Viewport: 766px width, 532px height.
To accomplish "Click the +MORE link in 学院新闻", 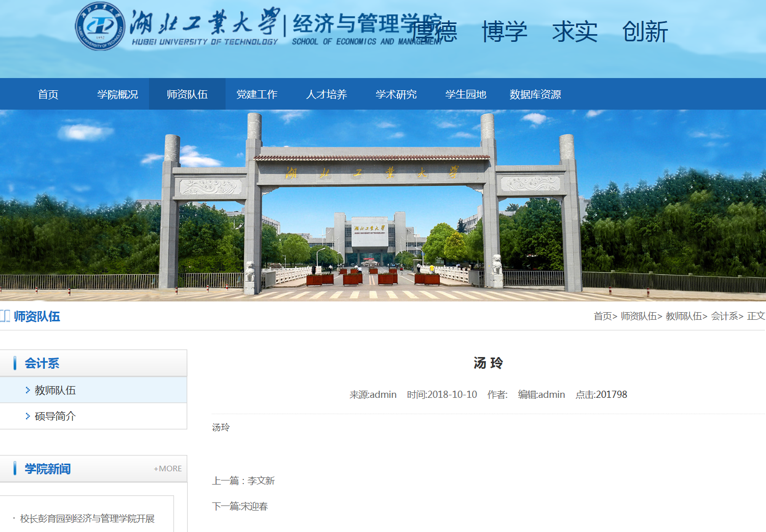I will 167,468.
